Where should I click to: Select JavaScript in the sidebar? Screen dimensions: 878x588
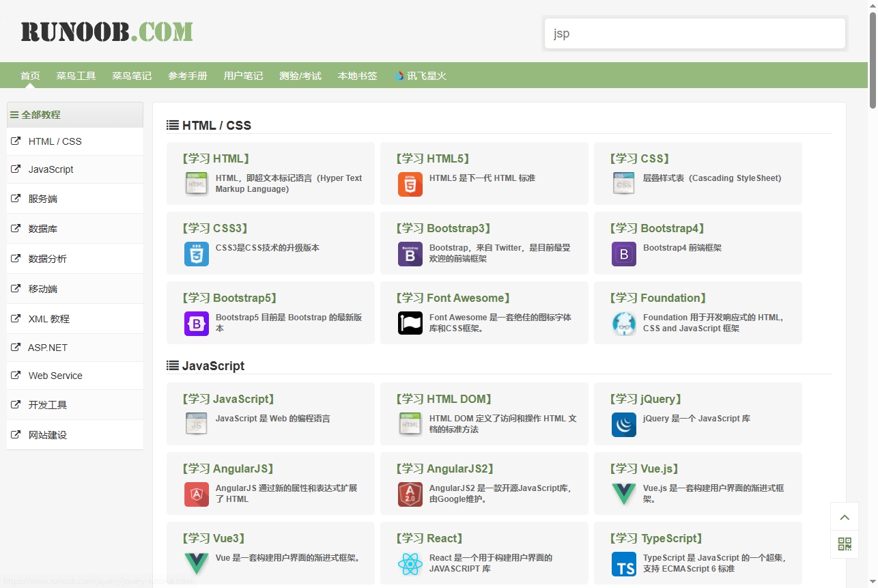(x=75, y=169)
